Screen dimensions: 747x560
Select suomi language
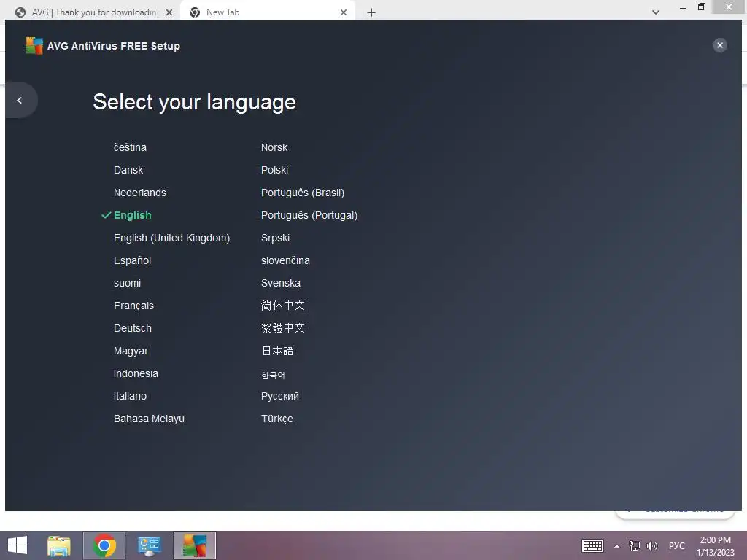tap(127, 284)
